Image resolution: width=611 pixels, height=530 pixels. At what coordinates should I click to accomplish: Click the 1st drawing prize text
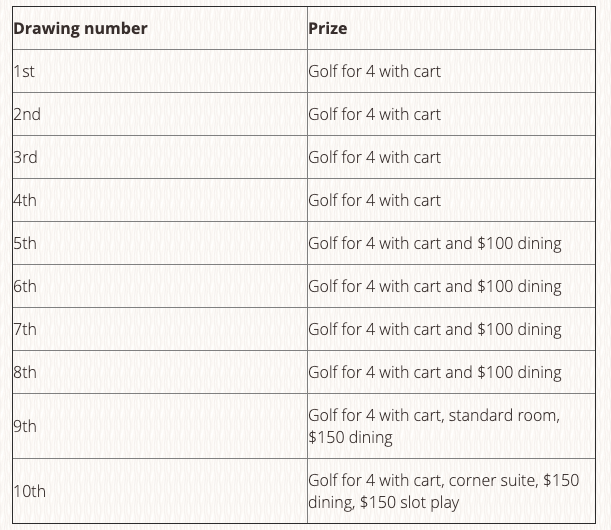point(374,71)
